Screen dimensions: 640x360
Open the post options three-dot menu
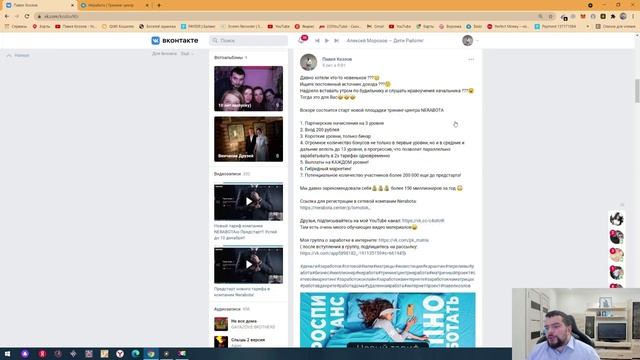(x=471, y=59)
